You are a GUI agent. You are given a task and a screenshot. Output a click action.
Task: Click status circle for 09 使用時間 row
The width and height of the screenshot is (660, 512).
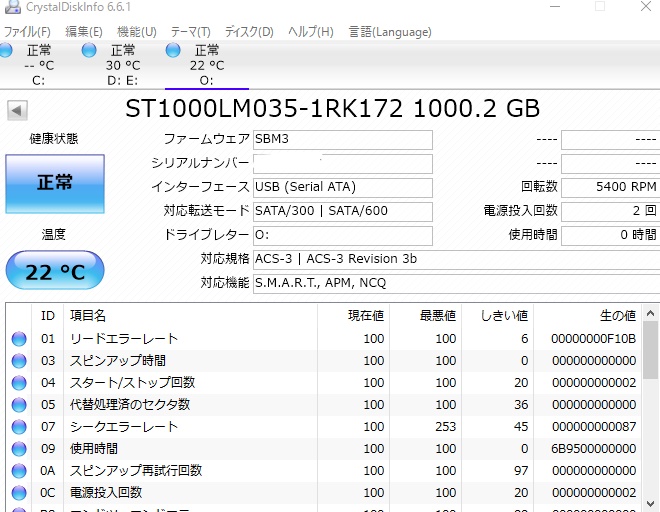click(x=19, y=448)
